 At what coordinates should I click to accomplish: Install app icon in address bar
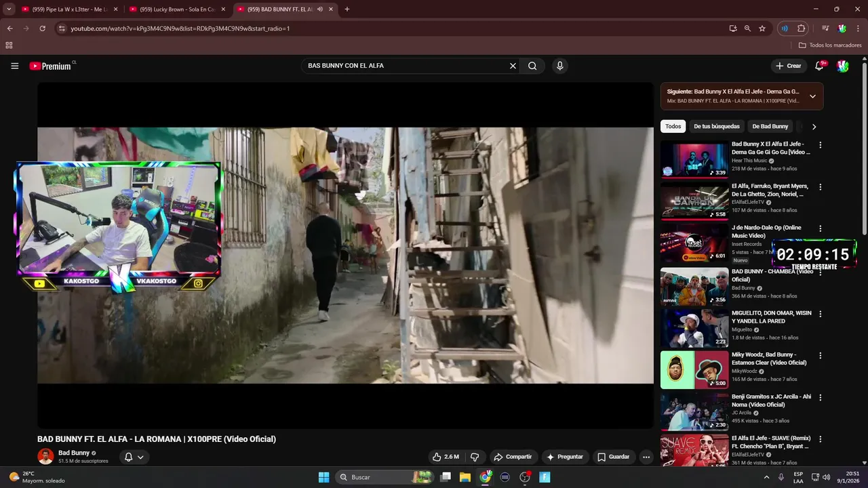pyautogui.click(x=732, y=28)
